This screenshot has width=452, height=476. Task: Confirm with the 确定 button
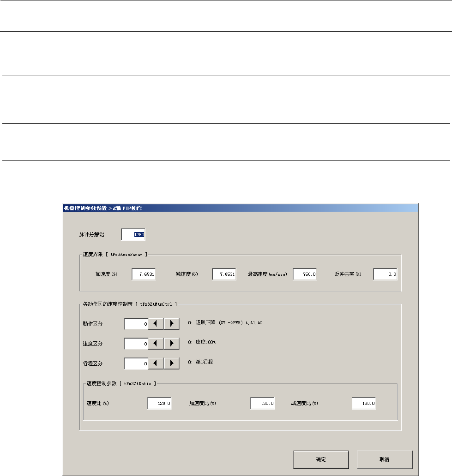(x=321, y=459)
